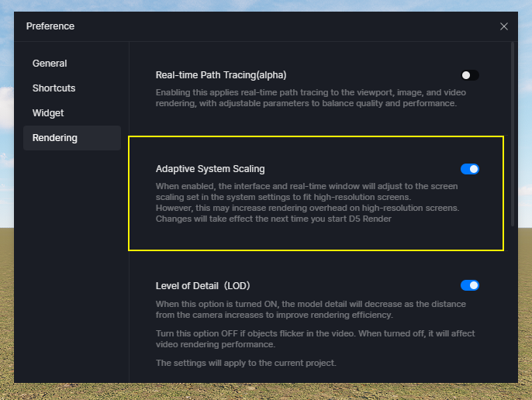
Task: Click the Adaptive System Scaling description
Action: point(308,202)
